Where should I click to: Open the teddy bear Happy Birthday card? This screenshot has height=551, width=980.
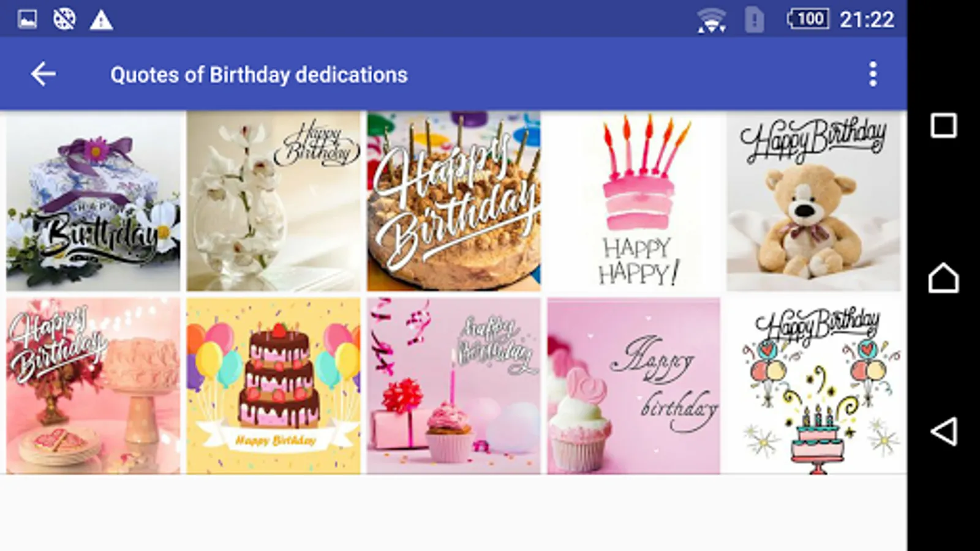pyautogui.click(x=814, y=201)
